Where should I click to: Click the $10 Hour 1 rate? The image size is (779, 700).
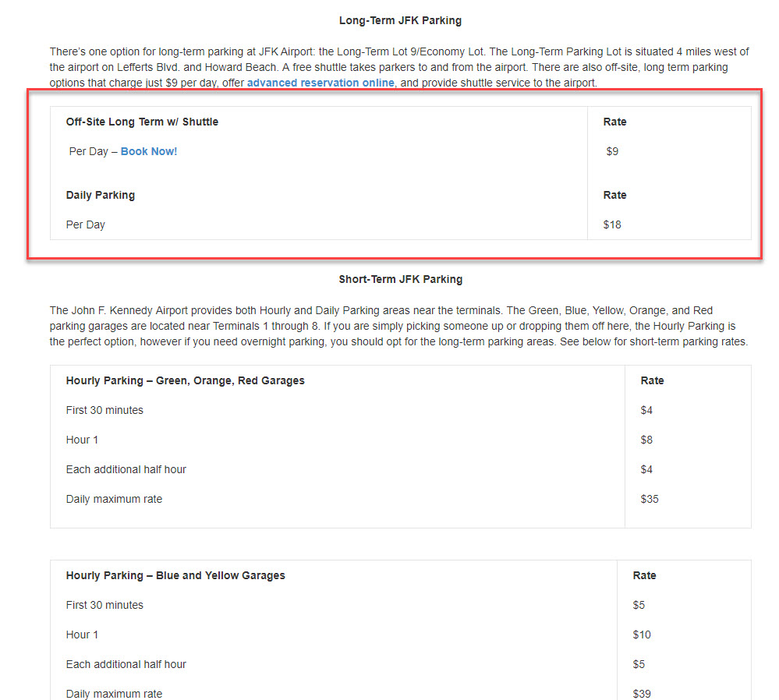[x=642, y=635]
